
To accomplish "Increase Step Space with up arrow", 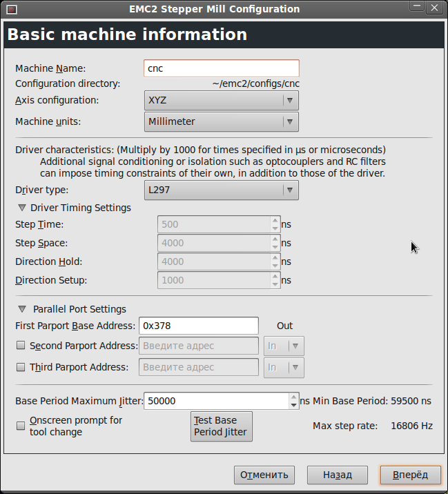I will click(275, 239).
